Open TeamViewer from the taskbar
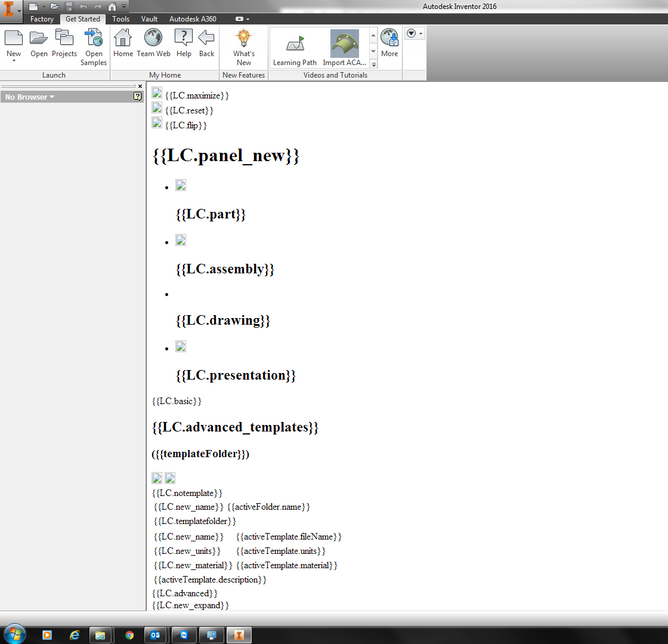This screenshot has height=644, width=668. point(184,635)
